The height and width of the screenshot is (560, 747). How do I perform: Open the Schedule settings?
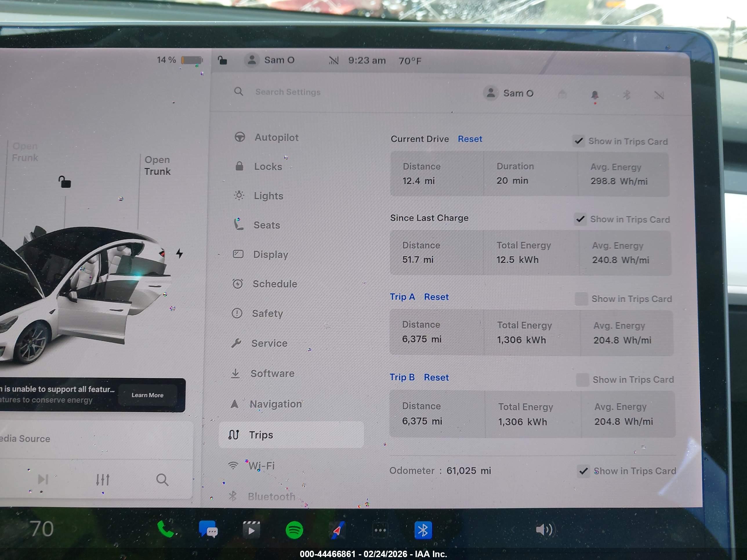coord(264,283)
